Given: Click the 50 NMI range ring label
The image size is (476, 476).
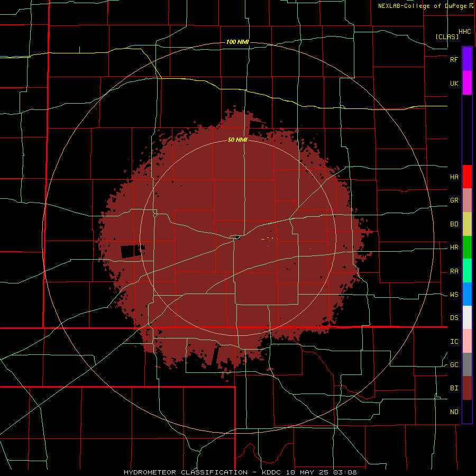Looking at the screenshot, I should pos(237,140).
